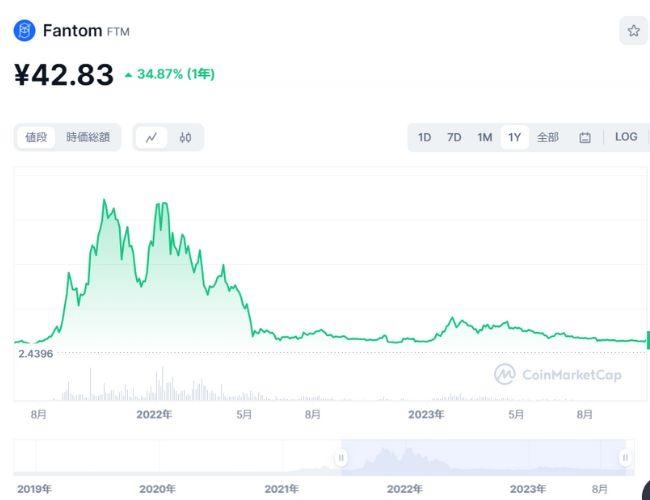
Task: Set chart range to 1D
Action: click(424, 137)
